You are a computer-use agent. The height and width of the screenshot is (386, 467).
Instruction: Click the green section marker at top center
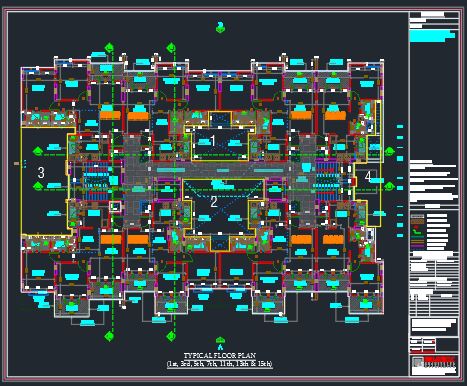[220, 27]
